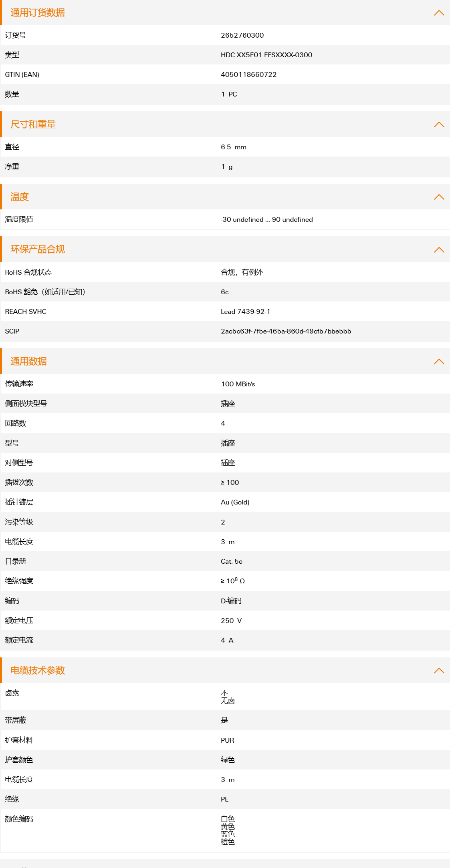Screen dimensions: 450x868
Task: Click the 温度限值 label
Action: click(x=19, y=219)
